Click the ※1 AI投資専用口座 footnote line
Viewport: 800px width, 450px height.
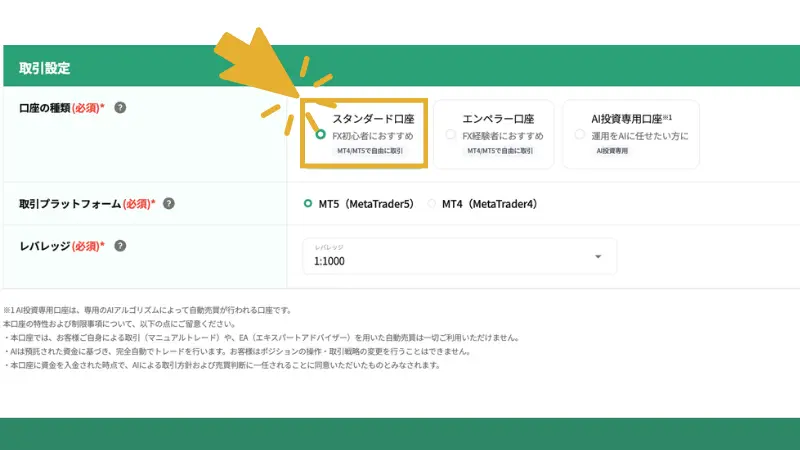147,310
